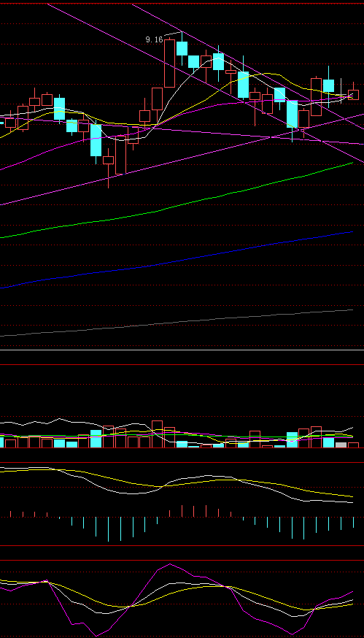Click the gray bar in the volume panel
The height and width of the screenshot is (638, 364).
point(341,445)
